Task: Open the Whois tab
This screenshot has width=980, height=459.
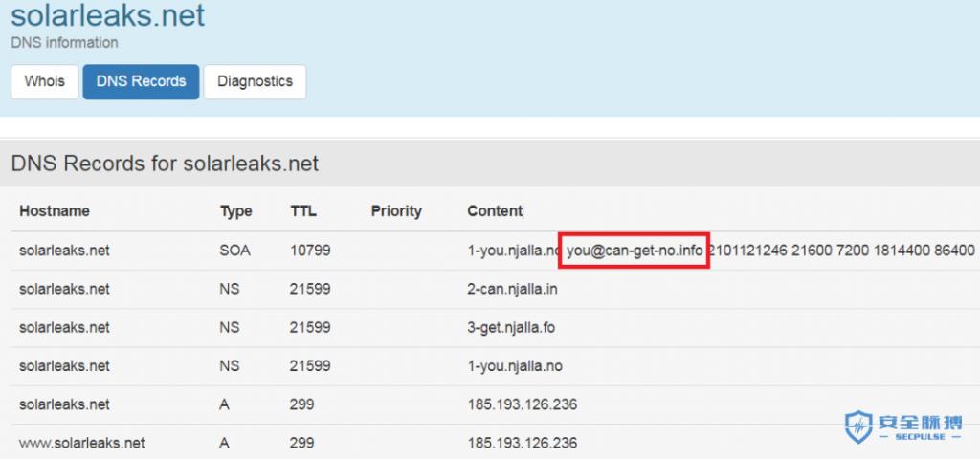Action: pos(44,82)
